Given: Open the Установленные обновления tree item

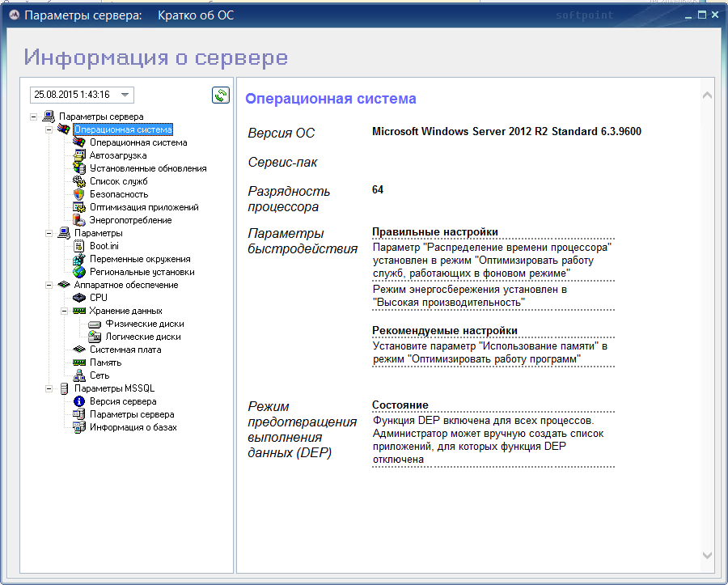Looking at the screenshot, I should click(x=148, y=168).
